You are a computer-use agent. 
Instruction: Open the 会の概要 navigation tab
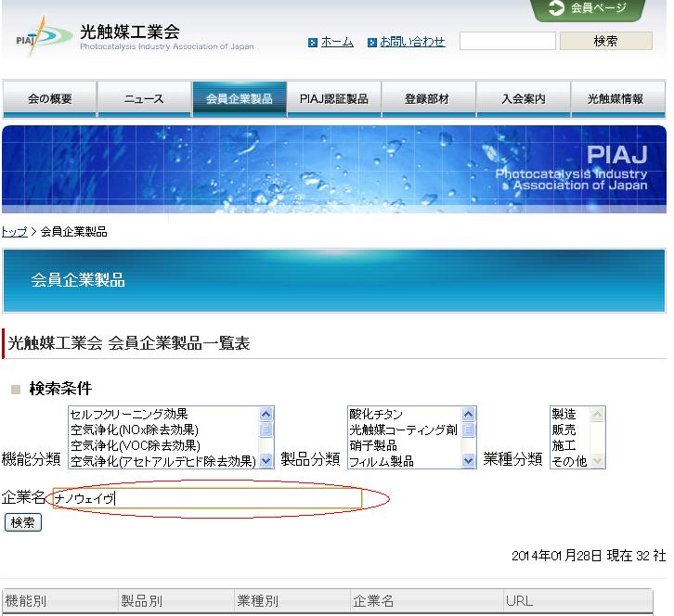coord(49,99)
